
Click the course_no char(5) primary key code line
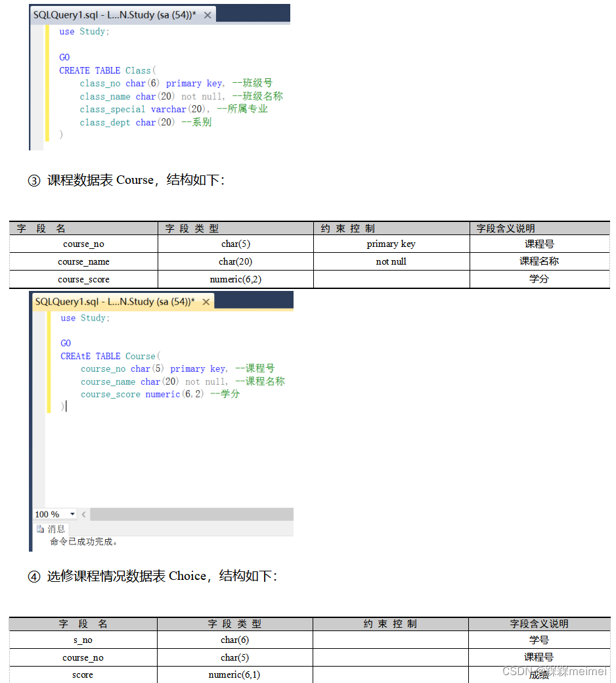(178, 369)
